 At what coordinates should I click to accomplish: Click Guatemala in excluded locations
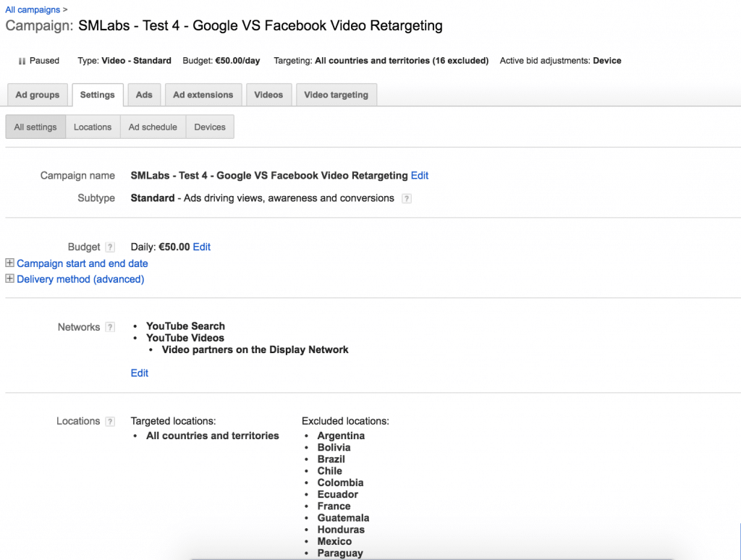344,518
